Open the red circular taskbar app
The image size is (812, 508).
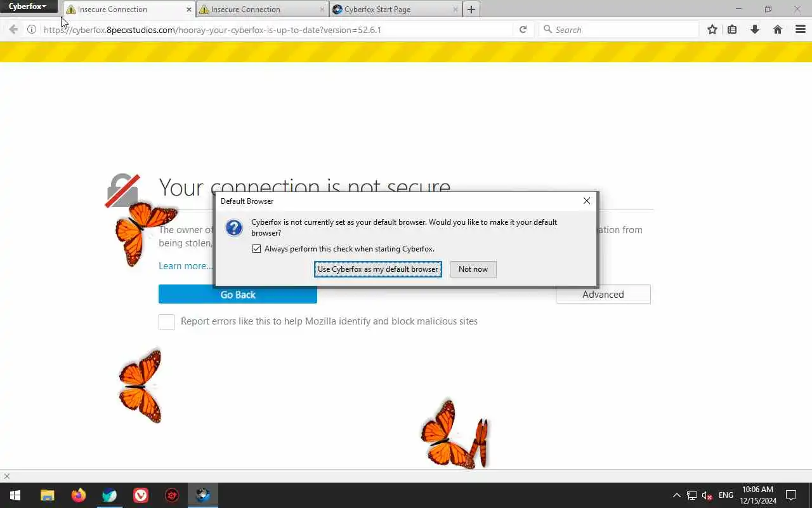coord(172,495)
